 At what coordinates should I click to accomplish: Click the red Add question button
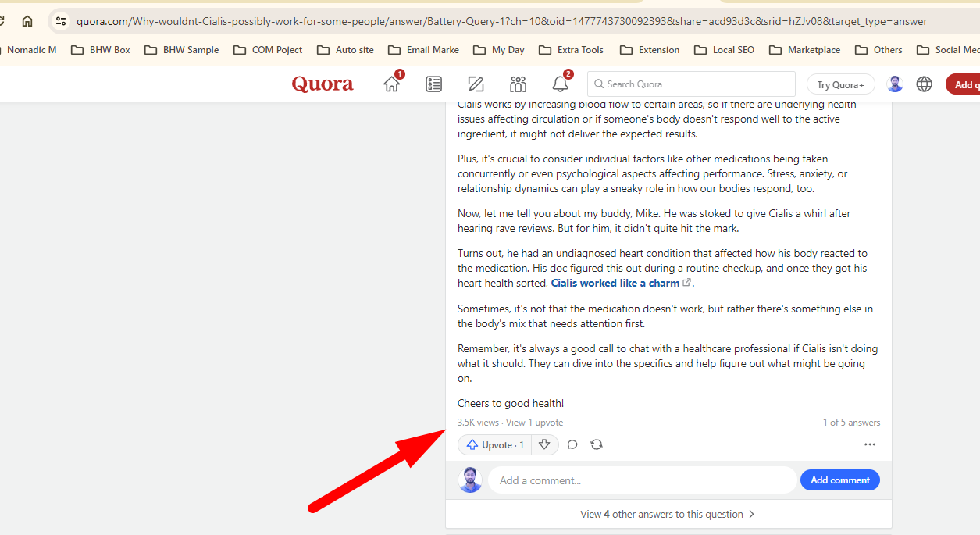coord(963,84)
